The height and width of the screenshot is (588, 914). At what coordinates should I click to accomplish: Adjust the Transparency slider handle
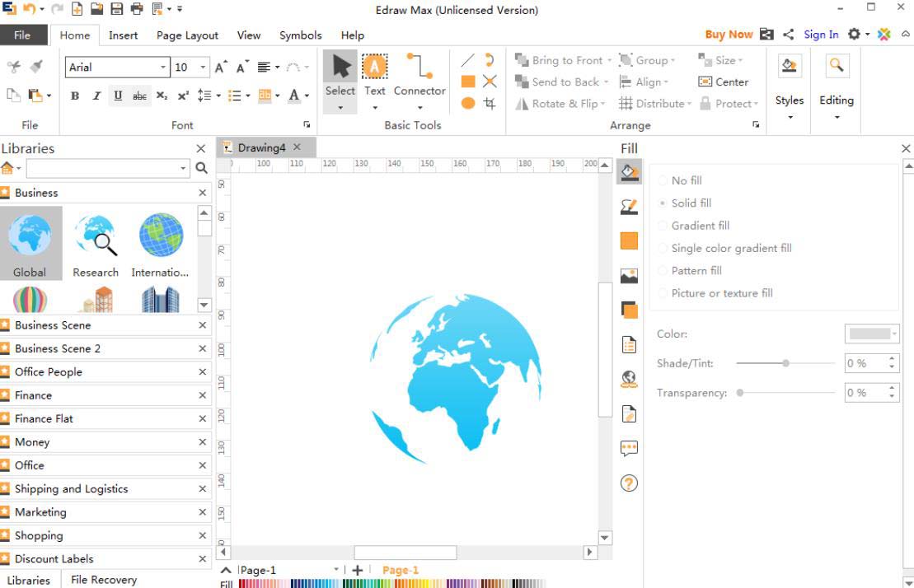(740, 393)
